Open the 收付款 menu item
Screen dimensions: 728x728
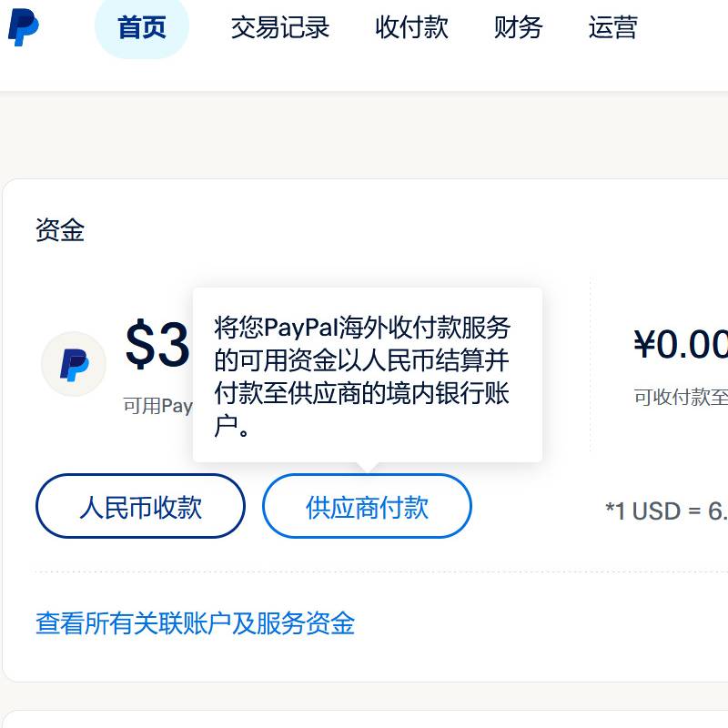pyautogui.click(x=411, y=27)
